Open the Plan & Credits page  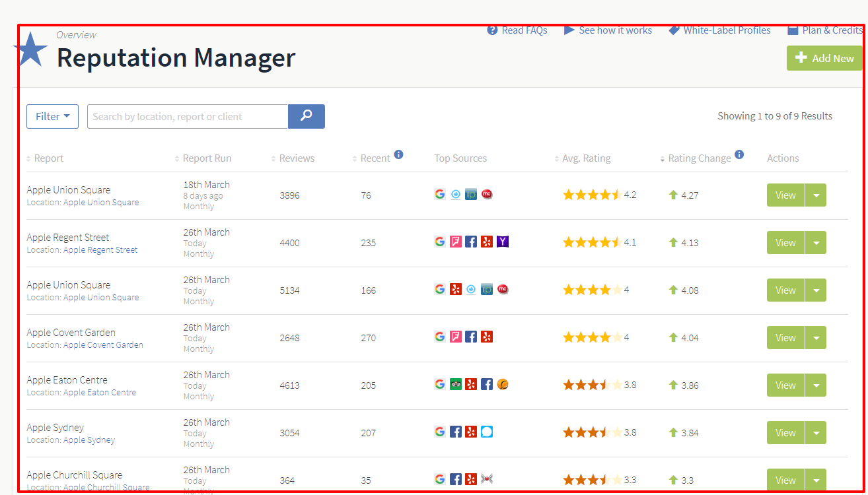[x=825, y=30]
